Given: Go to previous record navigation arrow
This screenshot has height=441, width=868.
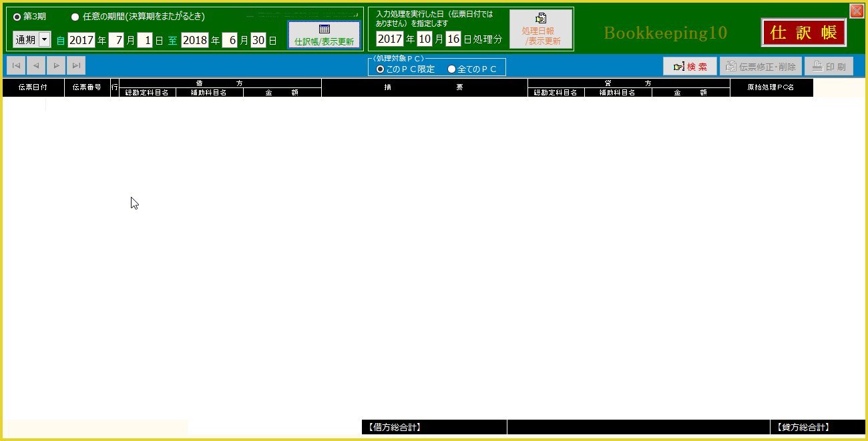Looking at the screenshot, I should (x=36, y=65).
